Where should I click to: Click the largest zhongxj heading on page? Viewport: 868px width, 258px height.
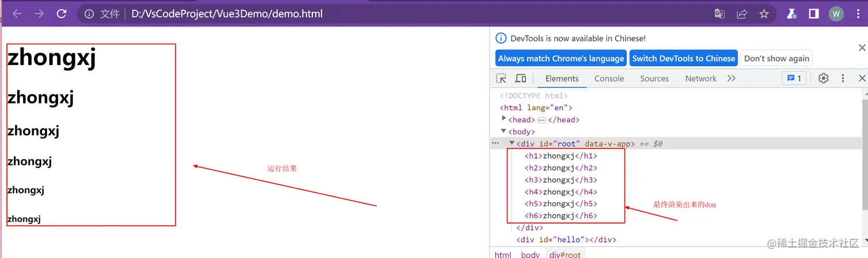coord(52,57)
